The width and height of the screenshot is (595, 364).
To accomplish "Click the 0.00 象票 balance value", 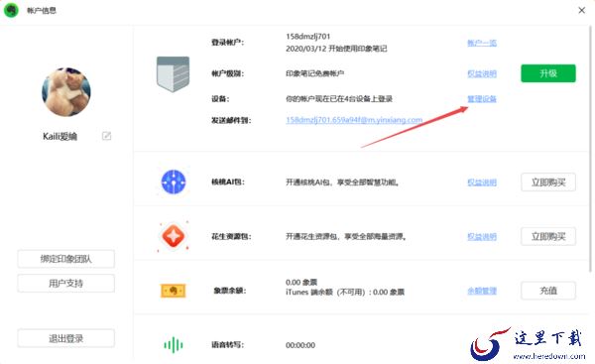I will [301, 282].
